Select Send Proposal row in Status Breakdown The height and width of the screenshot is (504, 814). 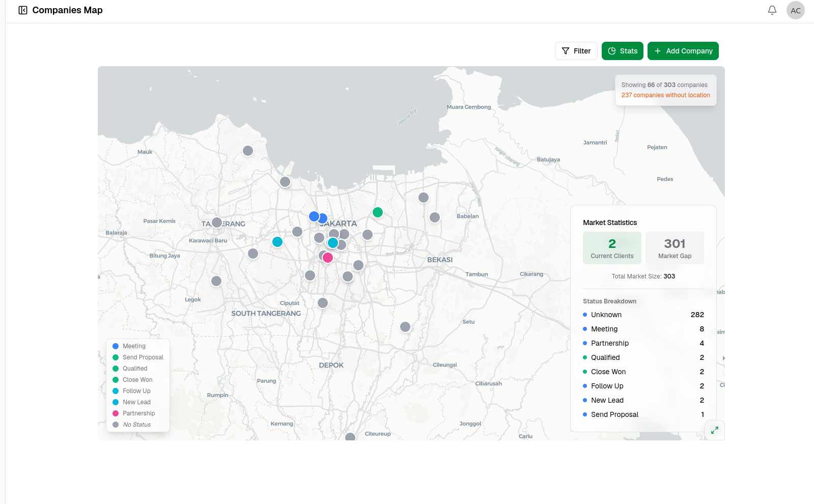(643, 414)
